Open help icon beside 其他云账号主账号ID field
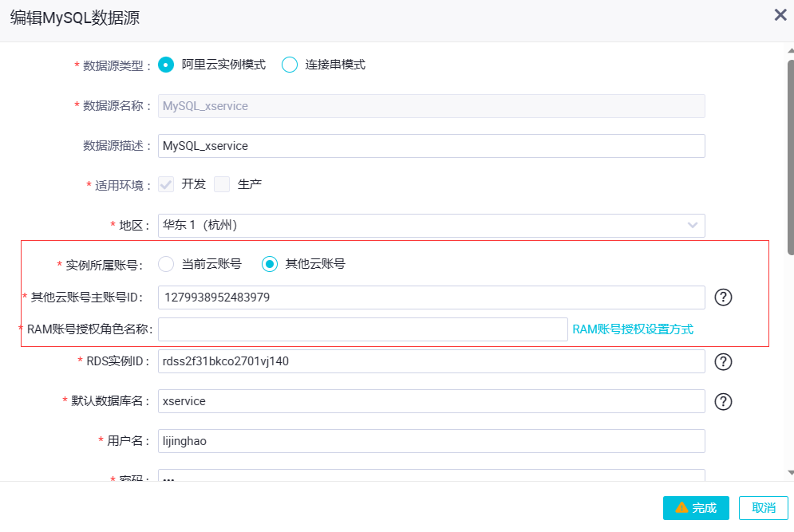The width and height of the screenshot is (794, 532). (x=723, y=298)
